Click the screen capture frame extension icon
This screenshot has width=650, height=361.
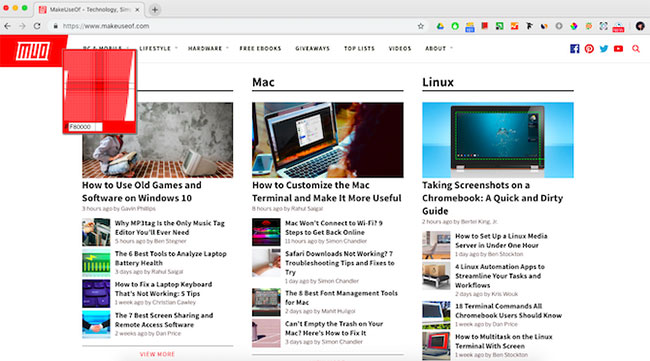tap(604, 26)
